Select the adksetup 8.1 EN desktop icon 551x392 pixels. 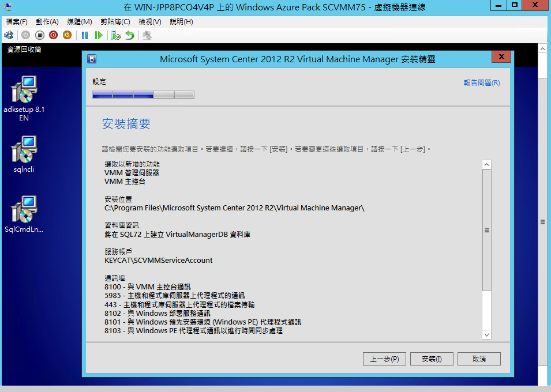point(24,99)
